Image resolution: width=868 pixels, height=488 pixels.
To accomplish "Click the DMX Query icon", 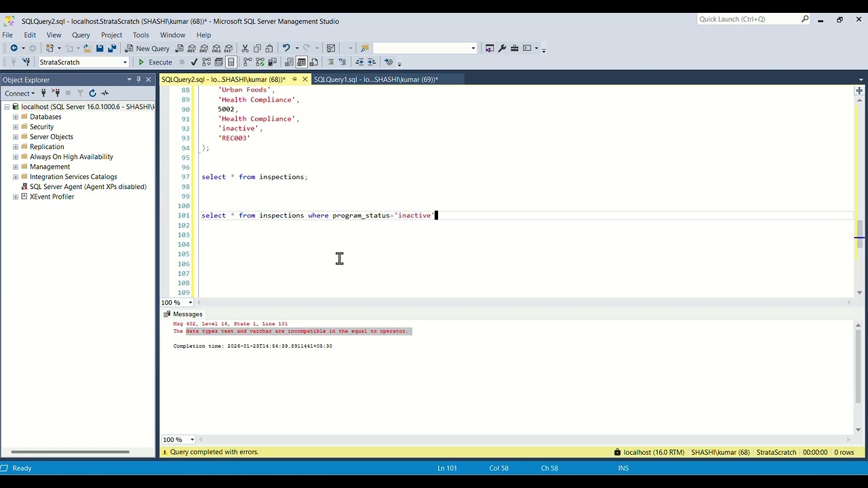I will click(204, 48).
